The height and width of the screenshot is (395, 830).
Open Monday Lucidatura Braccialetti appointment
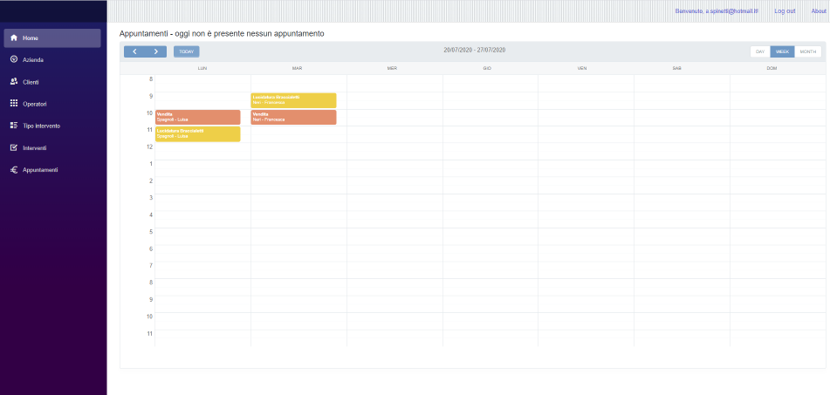[198, 134]
